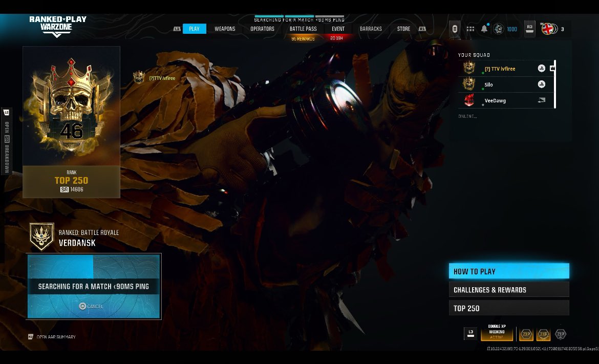This screenshot has width=599, height=364.
Task: Click the L3 stick button icon
Action: (470, 333)
